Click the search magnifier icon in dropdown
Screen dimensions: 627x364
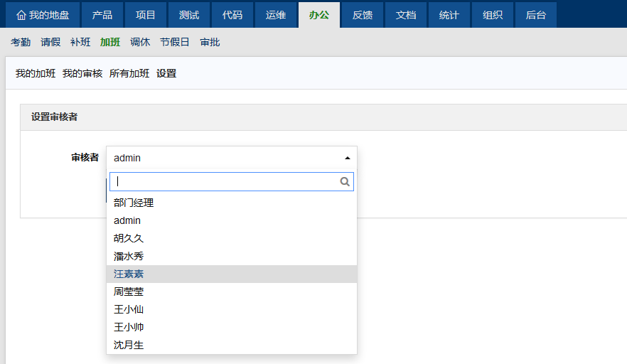pos(345,182)
